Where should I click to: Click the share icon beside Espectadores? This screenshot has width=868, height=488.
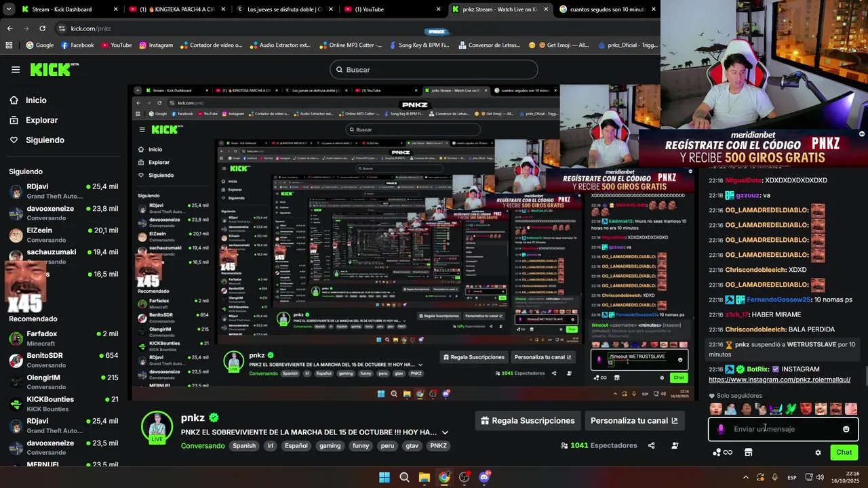651,446
